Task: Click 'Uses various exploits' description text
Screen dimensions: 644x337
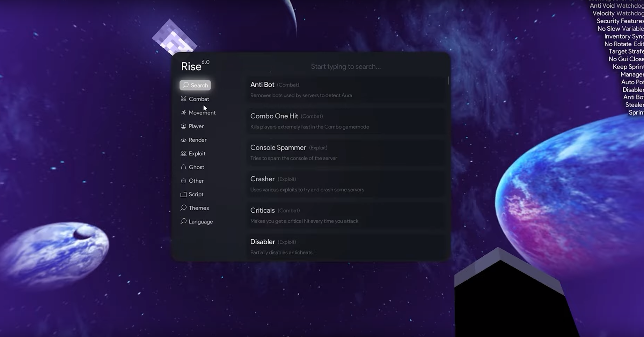Action: (x=307, y=190)
